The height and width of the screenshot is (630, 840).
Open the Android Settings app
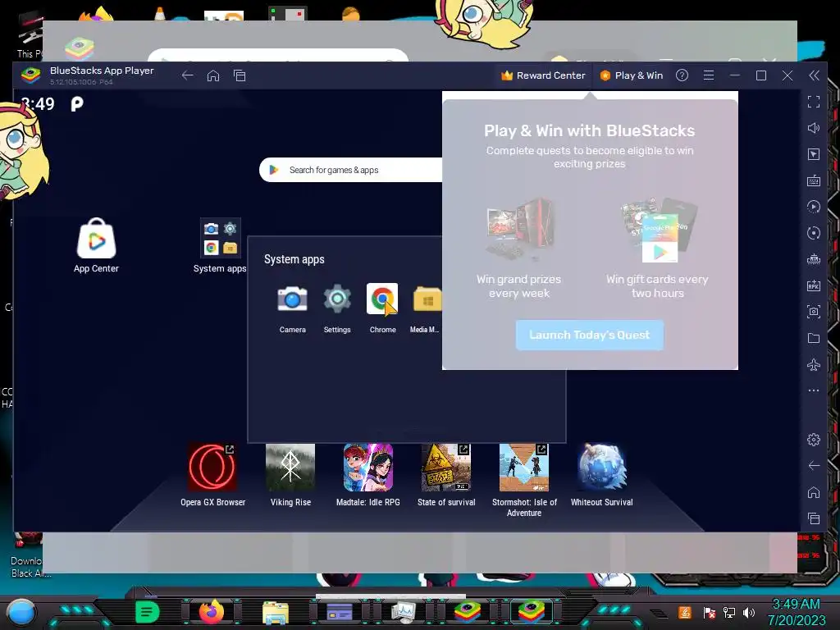[x=337, y=299]
